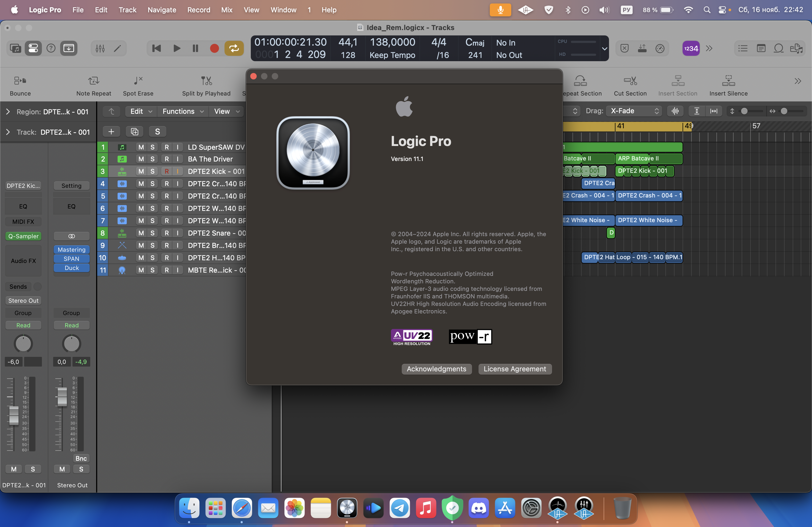The width and height of the screenshot is (812, 527).
Task: Expand the Track inspector disclosure triangle
Action: 8,132
